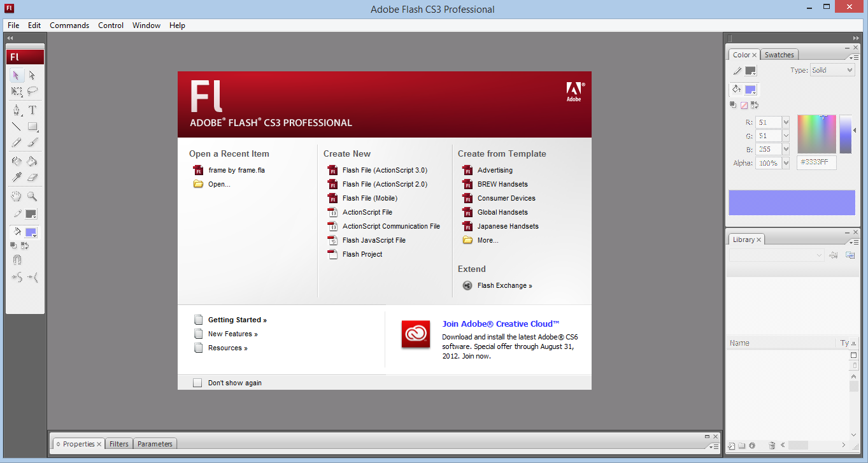This screenshot has width=868, height=463.
Task: Pick the Brush tool
Action: pyautogui.click(x=32, y=142)
